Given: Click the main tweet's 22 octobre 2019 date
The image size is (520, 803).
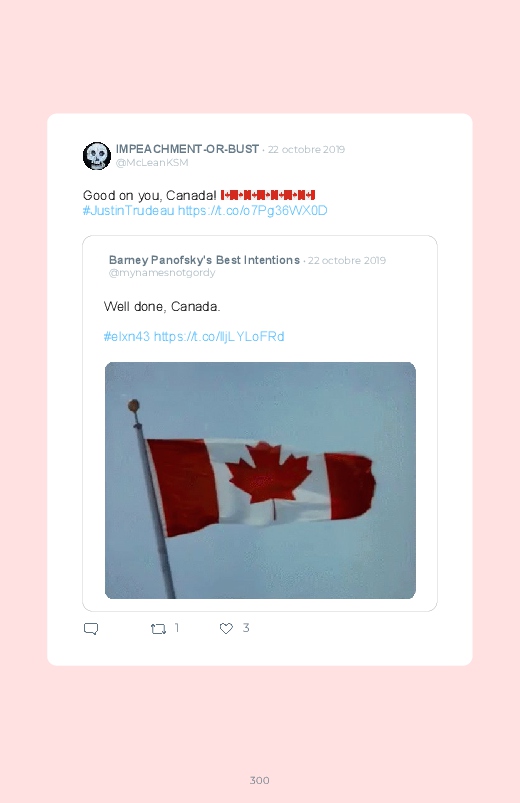Looking at the screenshot, I should [x=306, y=150].
